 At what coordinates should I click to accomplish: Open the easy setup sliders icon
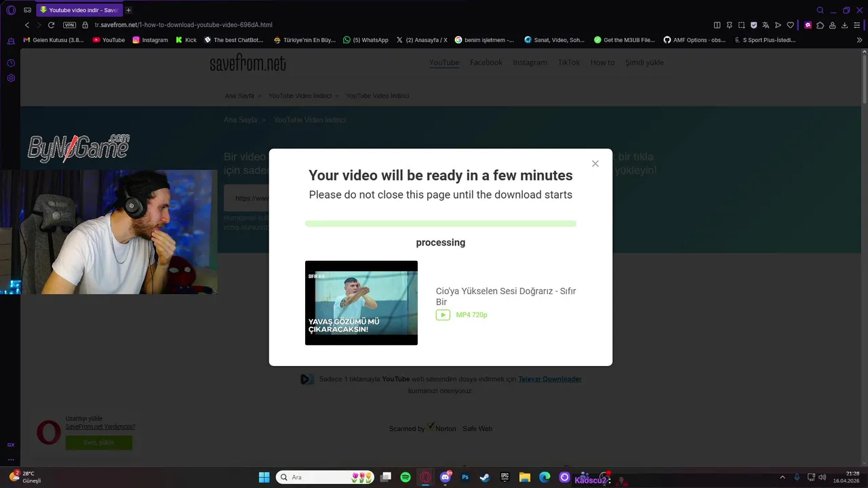click(x=857, y=25)
